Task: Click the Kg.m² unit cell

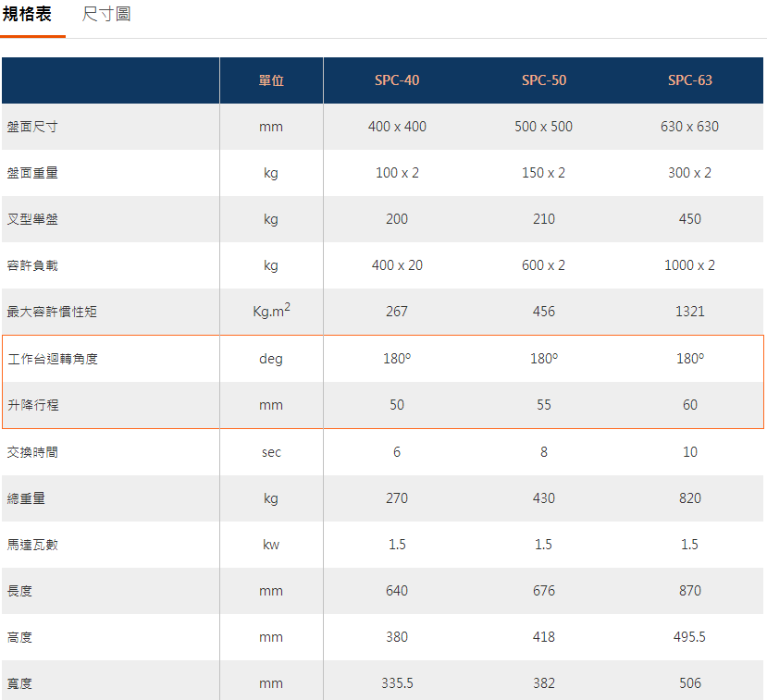Action: (271, 312)
